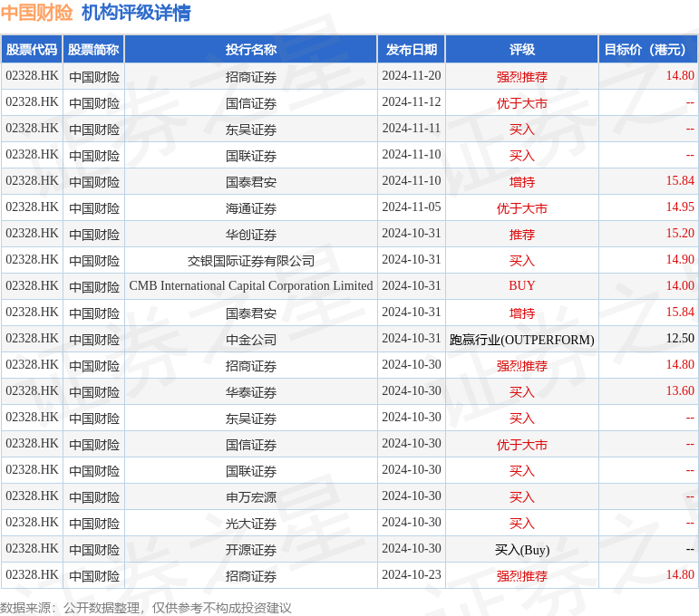Select 招商证券 in the 2024-10-30 row

251,366
